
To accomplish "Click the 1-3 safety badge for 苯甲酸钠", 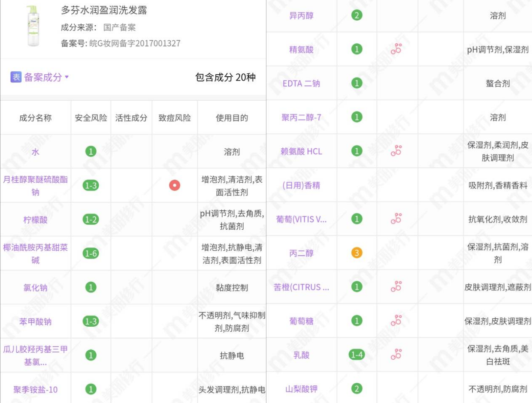I will tap(90, 320).
